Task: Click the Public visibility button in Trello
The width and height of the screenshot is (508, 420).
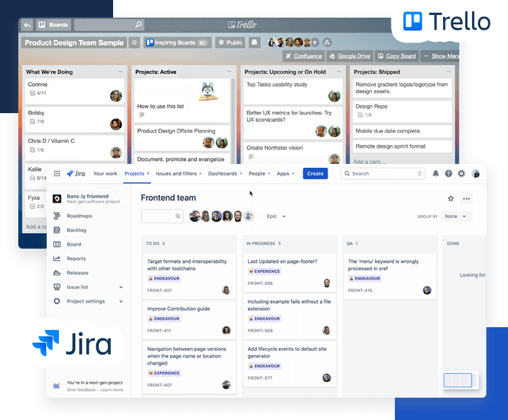Action: point(230,43)
